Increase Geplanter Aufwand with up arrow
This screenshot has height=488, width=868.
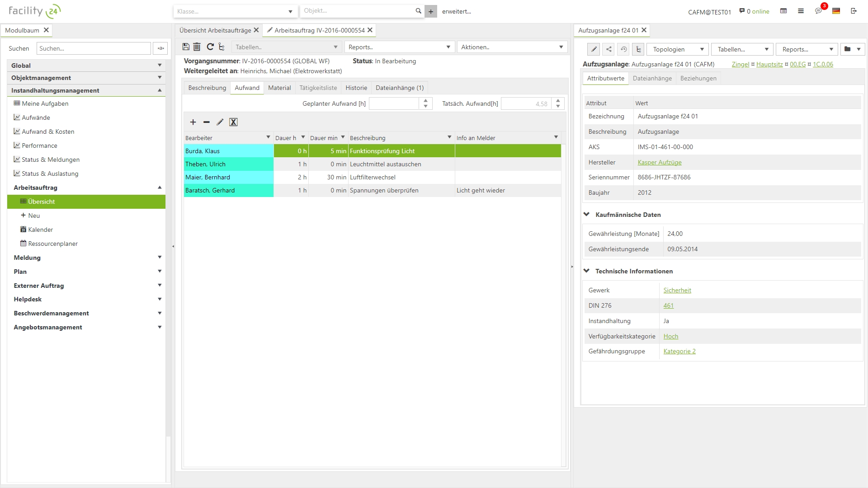(x=425, y=101)
